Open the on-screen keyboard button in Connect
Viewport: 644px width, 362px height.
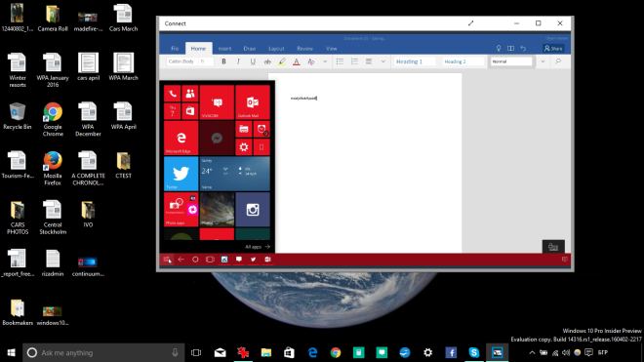553,247
